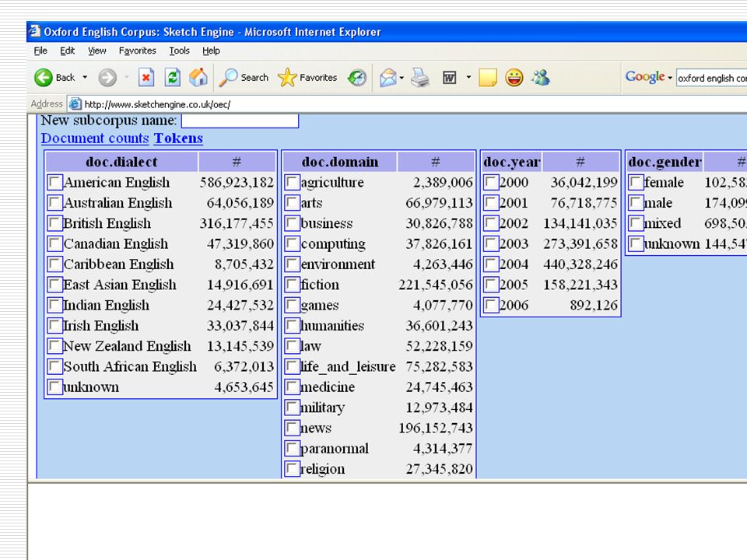Click the Internet Explorer title bar icon
This screenshot has height=560, width=747.
click(34, 31)
